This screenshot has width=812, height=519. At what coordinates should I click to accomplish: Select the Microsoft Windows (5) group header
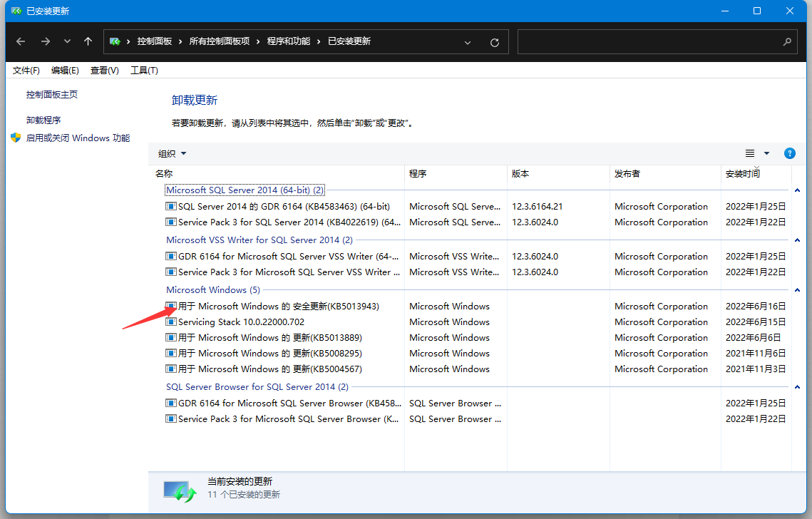pyautogui.click(x=213, y=290)
